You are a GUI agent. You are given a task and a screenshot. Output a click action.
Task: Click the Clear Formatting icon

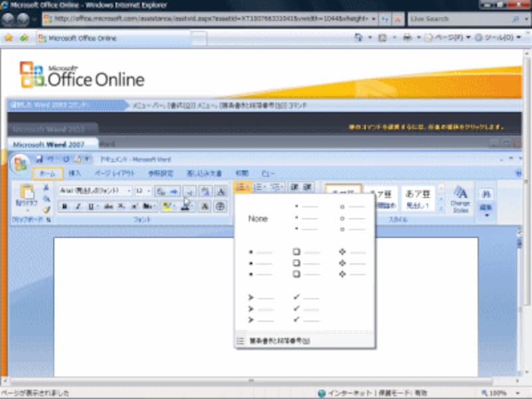point(221,191)
